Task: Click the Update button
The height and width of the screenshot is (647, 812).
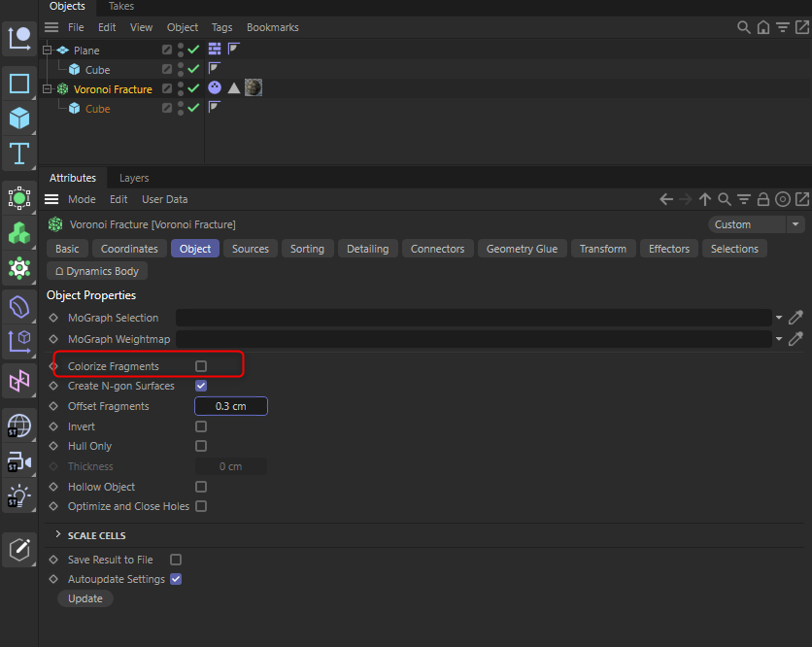Action: click(x=85, y=598)
